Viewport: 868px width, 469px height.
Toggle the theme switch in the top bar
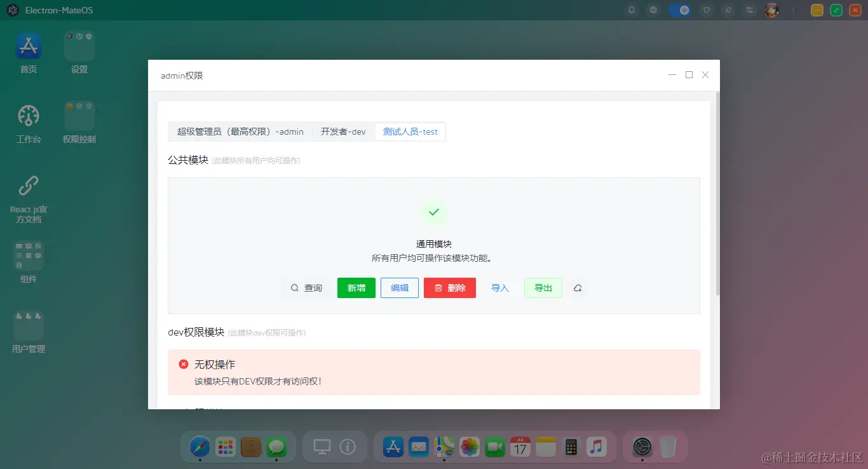(681, 10)
